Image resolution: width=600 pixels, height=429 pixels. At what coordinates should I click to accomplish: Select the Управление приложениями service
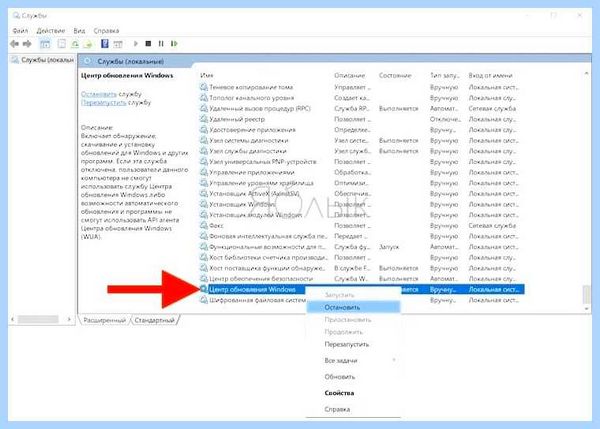click(x=251, y=173)
